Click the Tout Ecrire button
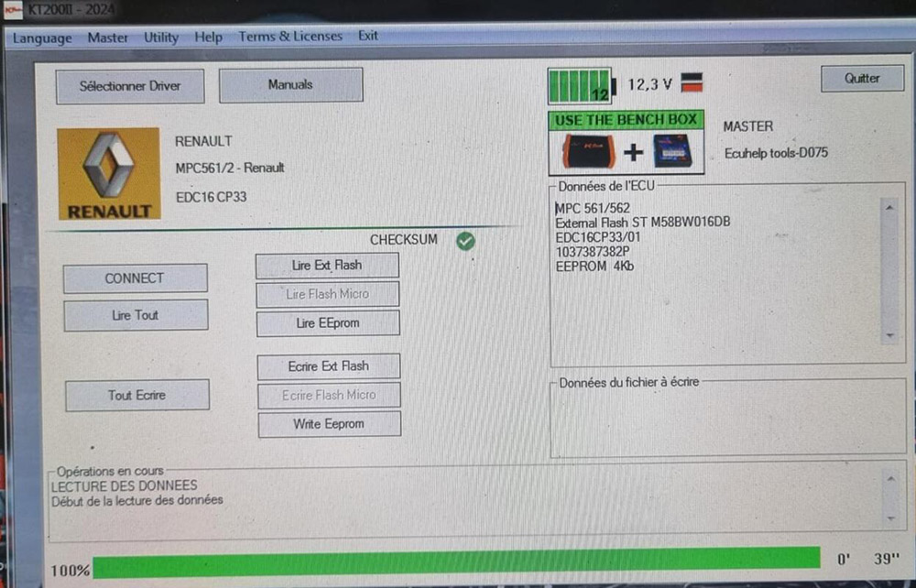This screenshot has height=588, width=916. coord(137,396)
